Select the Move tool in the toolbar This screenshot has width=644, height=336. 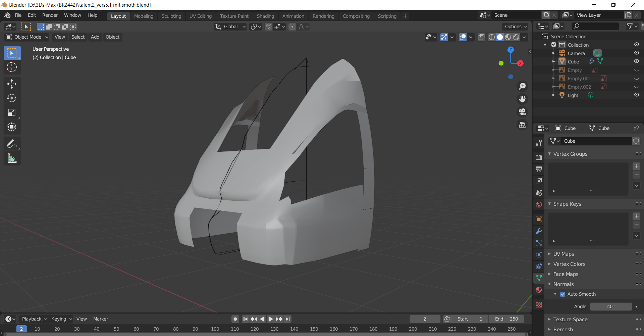click(12, 84)
